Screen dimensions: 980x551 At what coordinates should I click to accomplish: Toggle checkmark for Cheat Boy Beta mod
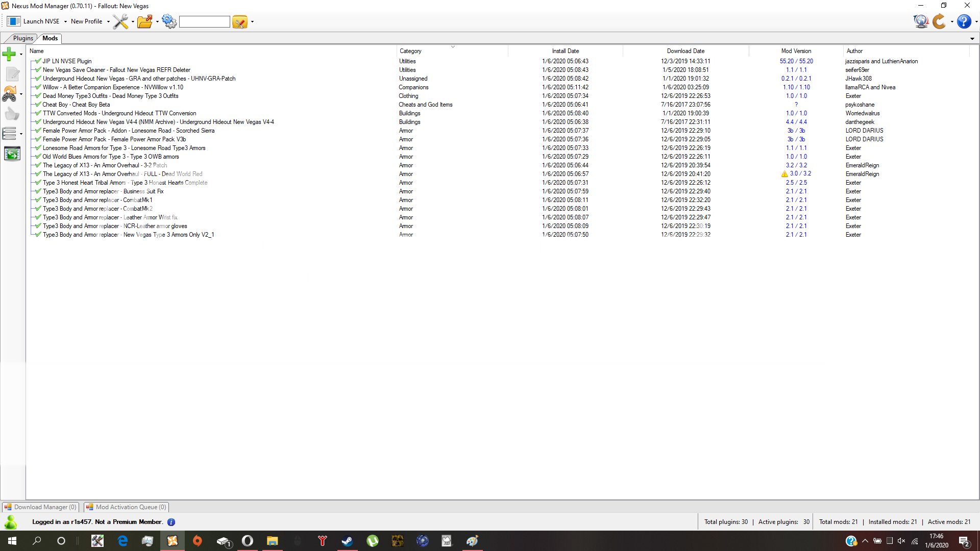click(x=38, y=105)
